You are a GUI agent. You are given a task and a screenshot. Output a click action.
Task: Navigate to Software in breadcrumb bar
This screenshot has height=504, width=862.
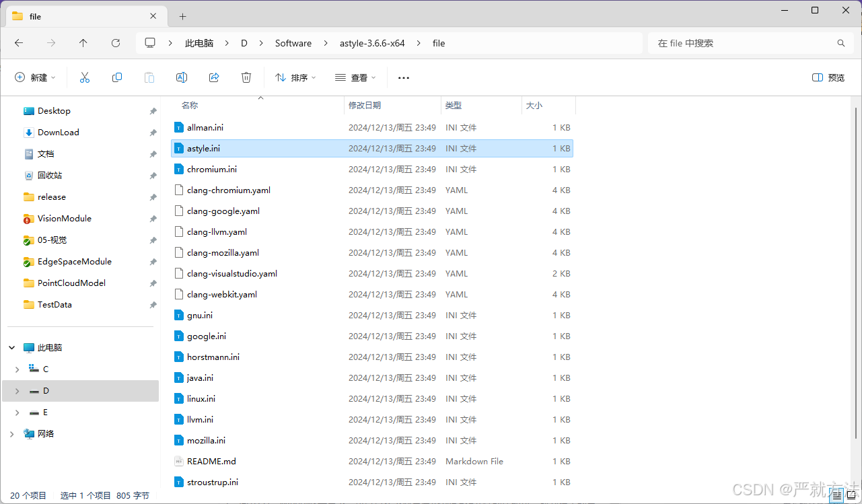tap(293, 42)
